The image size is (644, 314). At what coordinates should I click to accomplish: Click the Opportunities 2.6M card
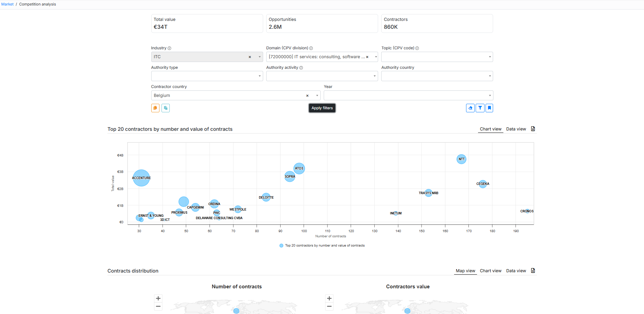pyautogui.click(x=322, y=23)
